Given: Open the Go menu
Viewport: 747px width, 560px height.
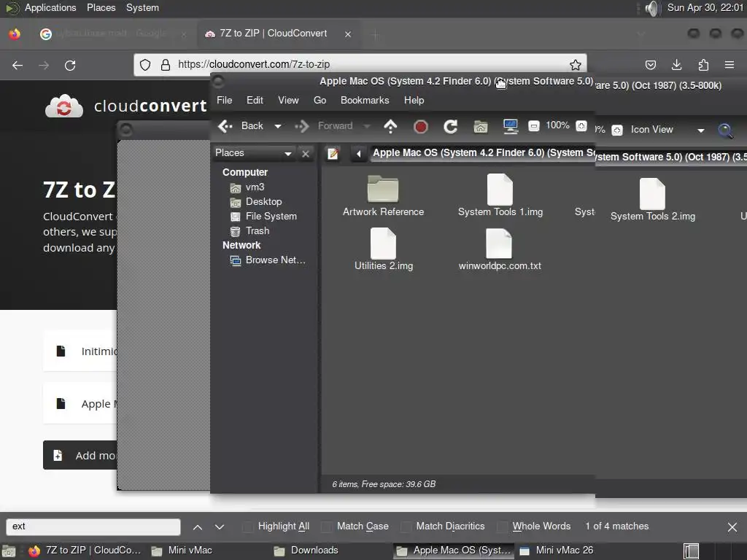Looking at the screenshot, I should pos(320,100).
